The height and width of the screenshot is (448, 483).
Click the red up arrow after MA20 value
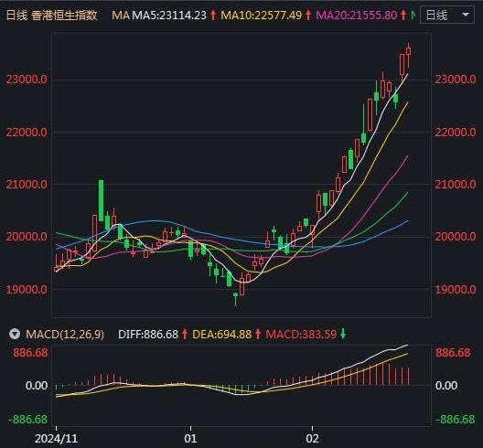[x=403, y=15]
